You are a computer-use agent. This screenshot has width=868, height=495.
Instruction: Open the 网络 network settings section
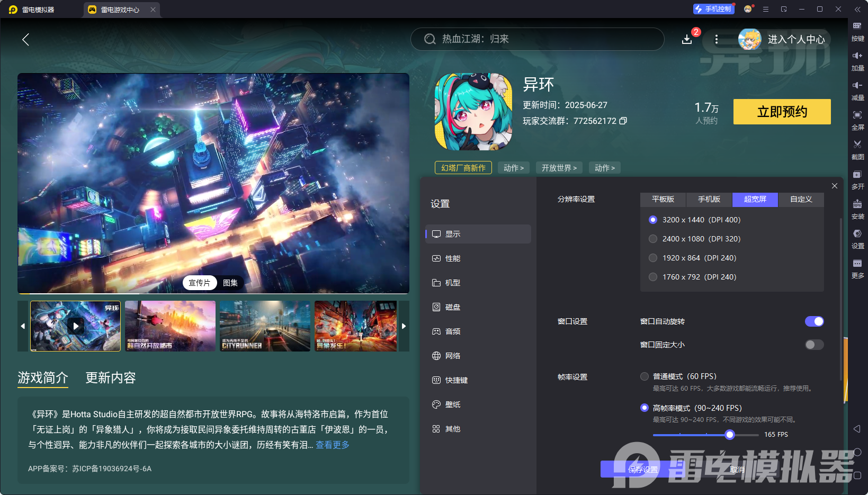478,356
